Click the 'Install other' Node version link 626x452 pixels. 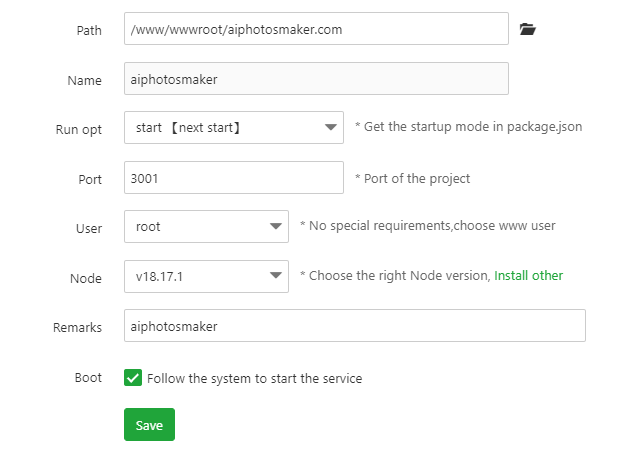528,276
